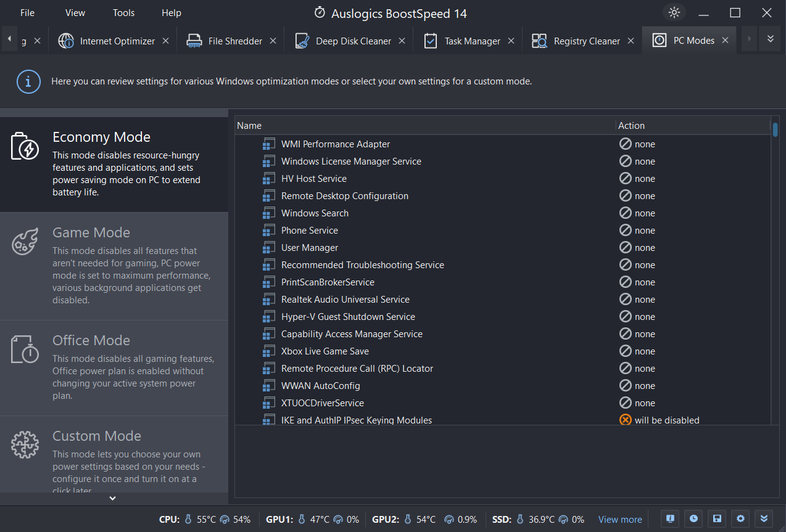Click the View more link

(620, 520)
